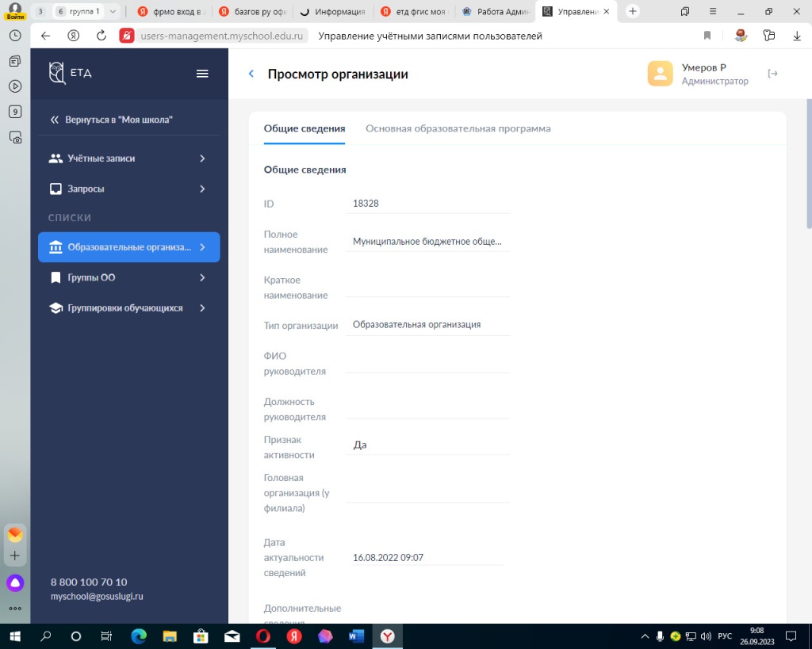Select the Общие сведения tab
Viewport: 812px width, 649px height.
[x=304, y=128]
